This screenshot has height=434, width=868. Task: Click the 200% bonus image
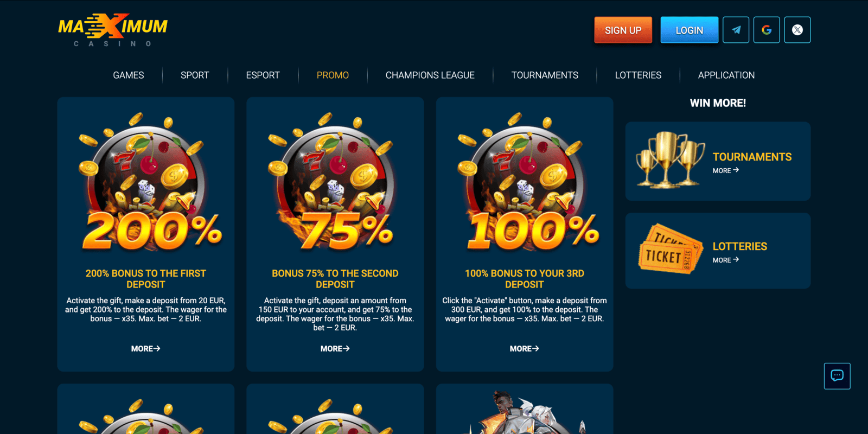pos(146,182)
